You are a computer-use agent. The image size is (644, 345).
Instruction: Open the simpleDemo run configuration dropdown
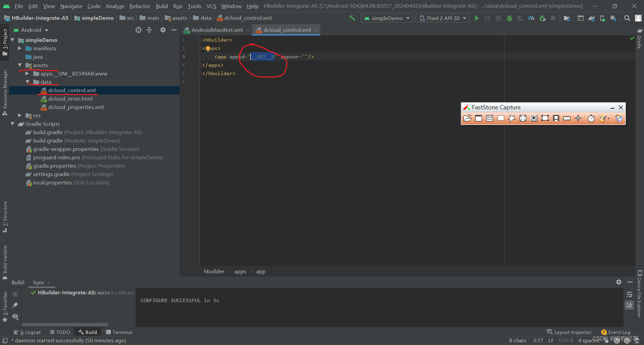pyautogui.click(x=387, y=18)
